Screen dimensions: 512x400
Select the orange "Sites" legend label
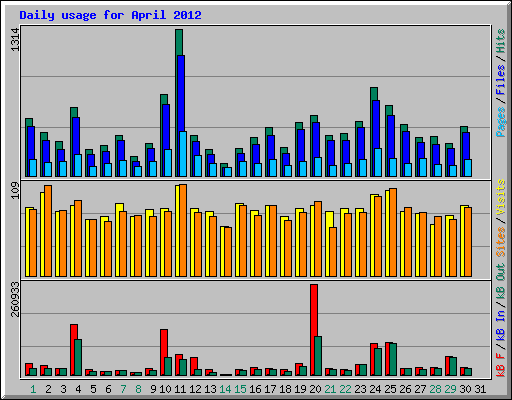pyautogui.click(x=501, y=242)
